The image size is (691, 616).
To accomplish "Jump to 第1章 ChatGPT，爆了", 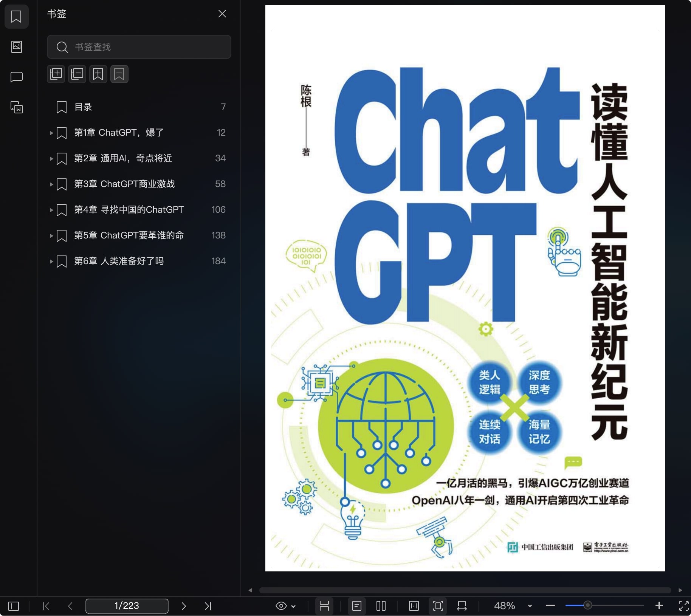I will [x=119, y=133].
